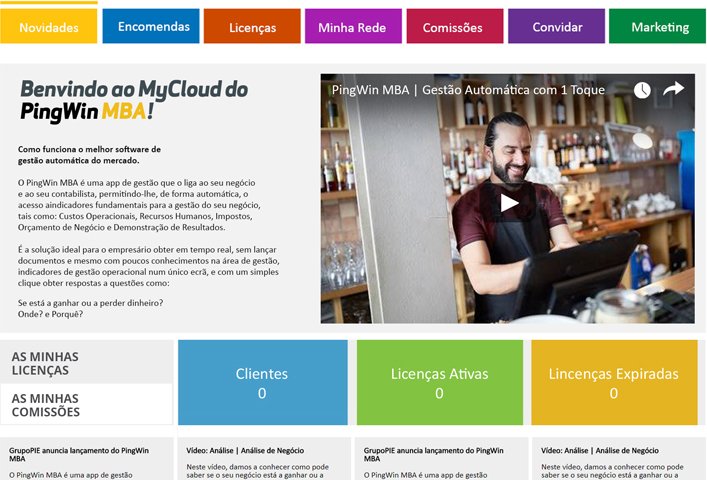The width and height of the screenshot is (707, 480).
Task: Click the 'Onde? e Porquê?' line
Action: tap(50, 314)
